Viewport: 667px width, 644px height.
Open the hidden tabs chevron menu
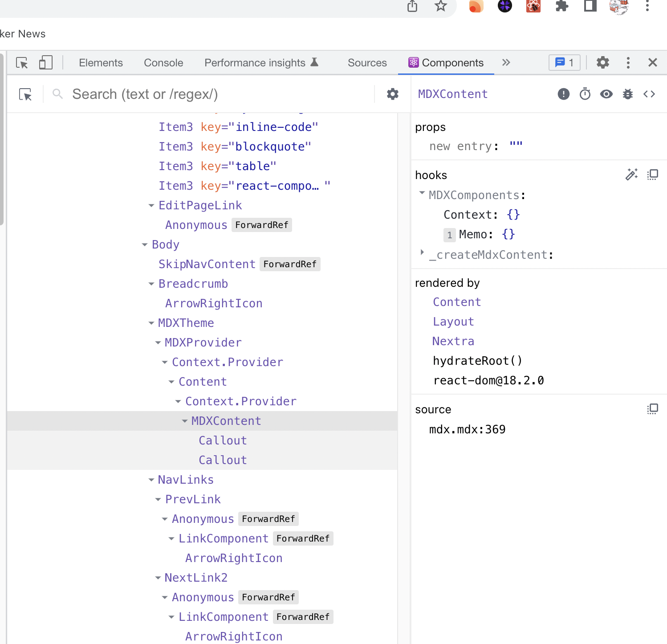point(506,63)
